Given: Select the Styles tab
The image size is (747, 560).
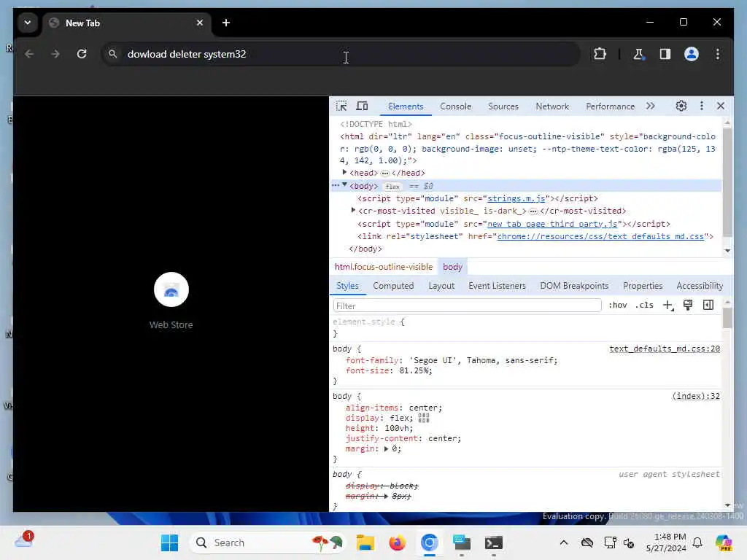Looking at the screenshot, I should click(347, 286).
